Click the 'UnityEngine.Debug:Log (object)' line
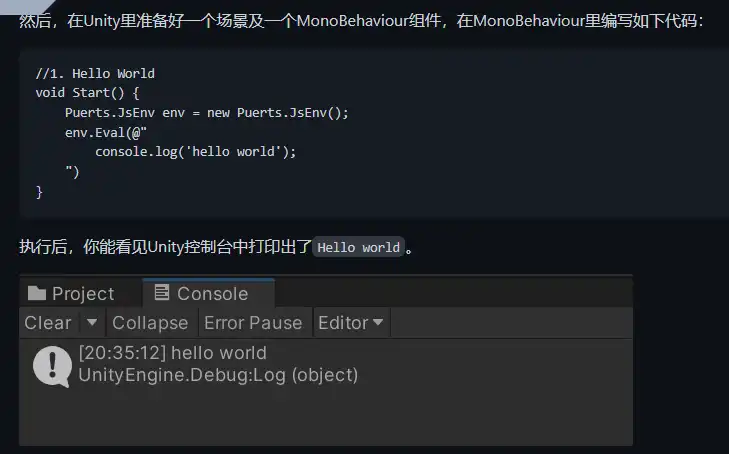The image size is (729, 454). pos(218,375)
